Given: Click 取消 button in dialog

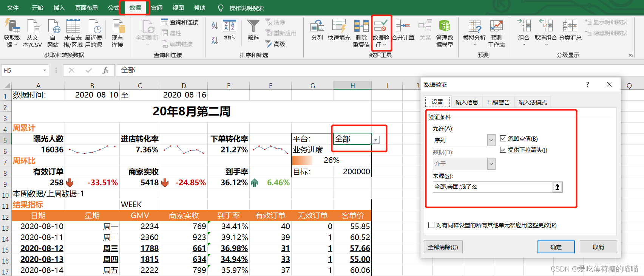Looking at the screenshot, I should [598, 247].
